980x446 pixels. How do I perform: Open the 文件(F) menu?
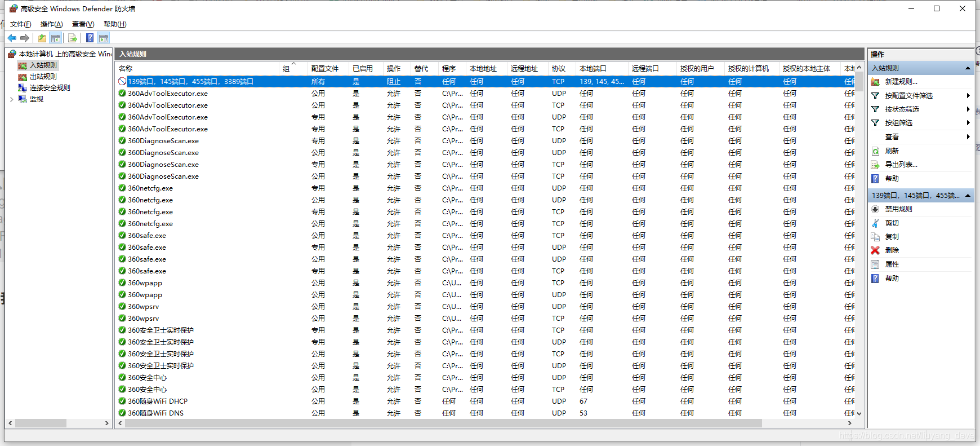(x=20, y=24)
